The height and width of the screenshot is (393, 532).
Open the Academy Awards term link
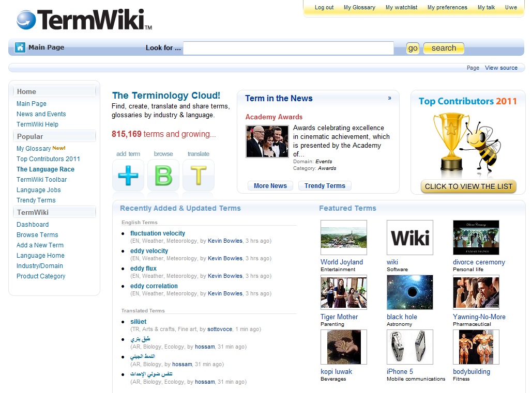click(274, 117)
